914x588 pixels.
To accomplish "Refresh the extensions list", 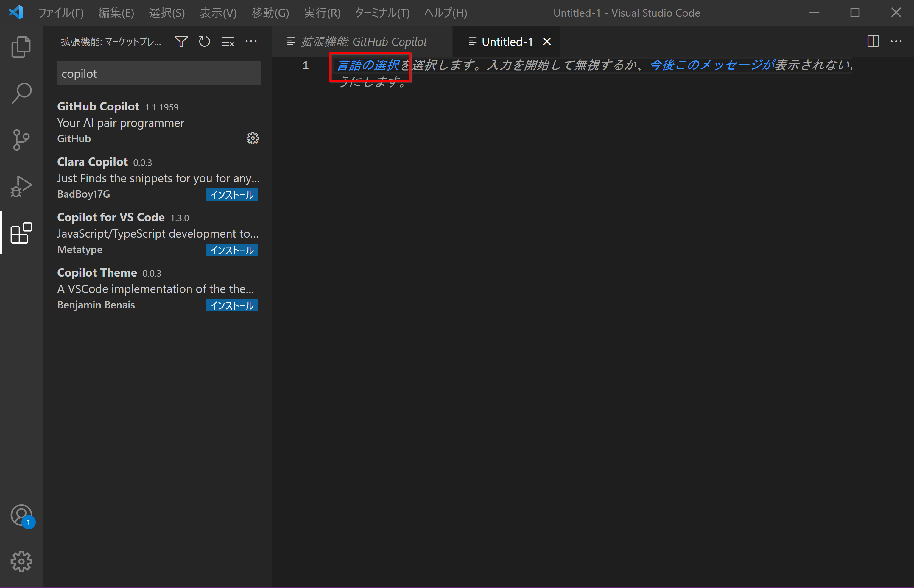I will [205, 41].
